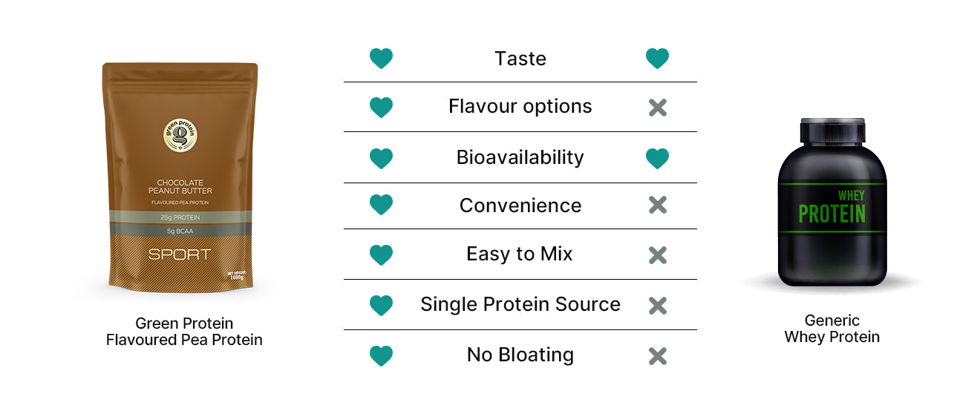The height and width of the screenshot is (414, 980).
Task: Click the Green Protein heart beside Single Protein Source
Action: coord(381,305)
